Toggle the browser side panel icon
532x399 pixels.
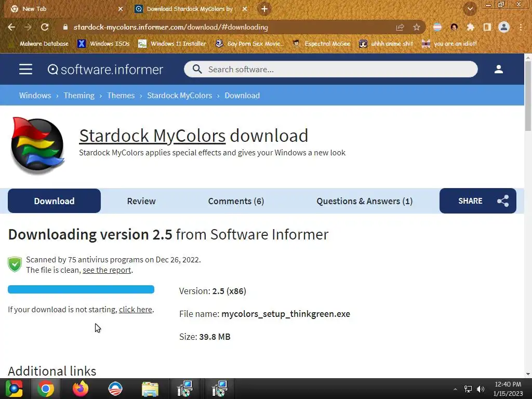487,27
